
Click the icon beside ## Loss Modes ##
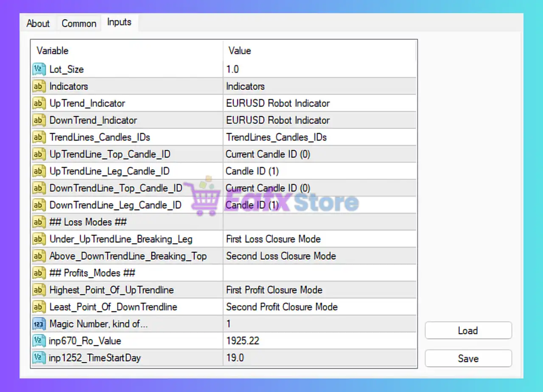click(39, 222)
